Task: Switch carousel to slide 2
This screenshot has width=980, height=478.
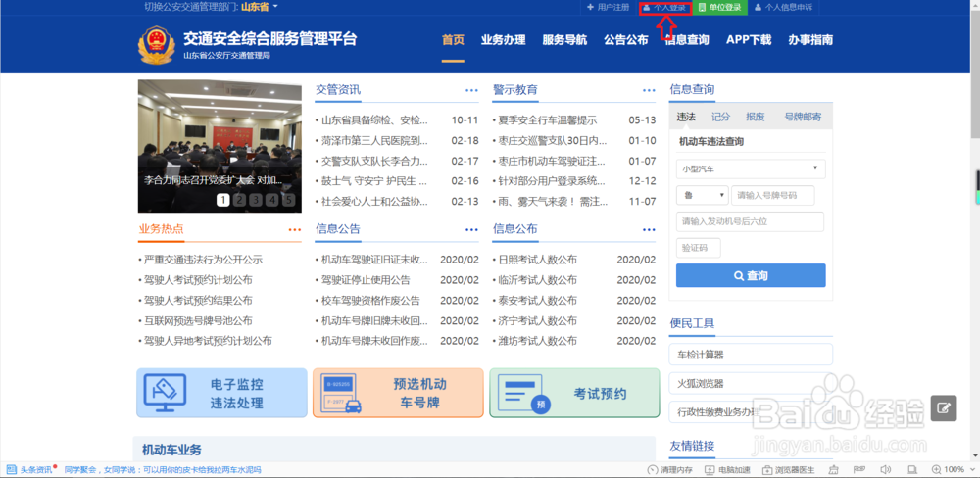Action: click(x=239, y=200)
